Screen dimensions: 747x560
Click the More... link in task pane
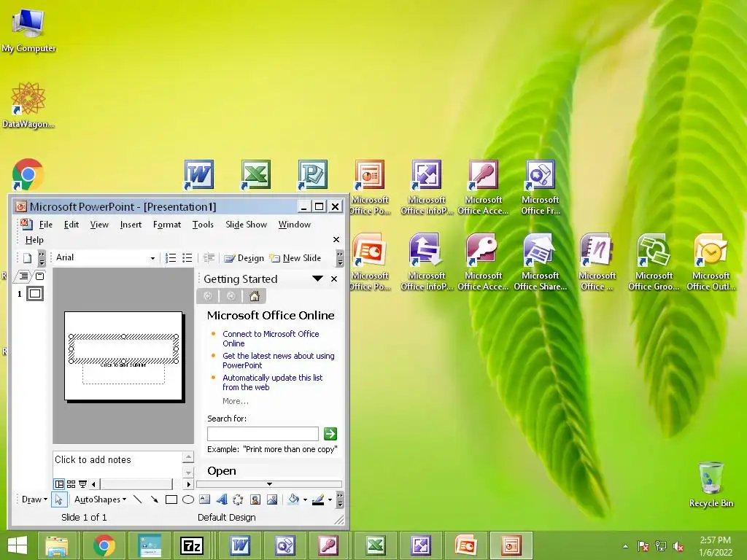click(x=236, y=401)
